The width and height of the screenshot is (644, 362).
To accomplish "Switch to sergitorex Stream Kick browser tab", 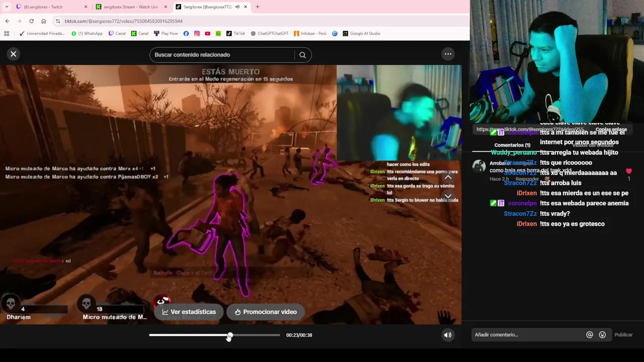I will point(131,7).
